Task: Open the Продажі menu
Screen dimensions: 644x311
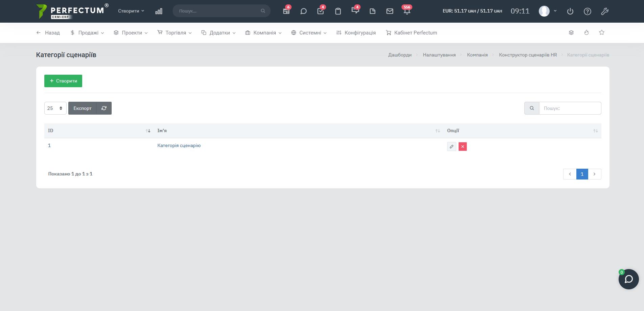Action: (x=87, y=33)
